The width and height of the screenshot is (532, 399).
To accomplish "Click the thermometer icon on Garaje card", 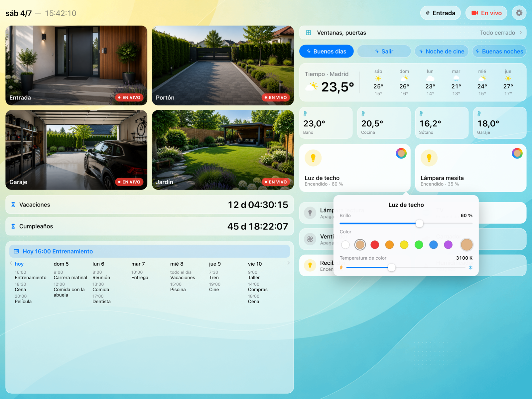I will tap(479, 114).
